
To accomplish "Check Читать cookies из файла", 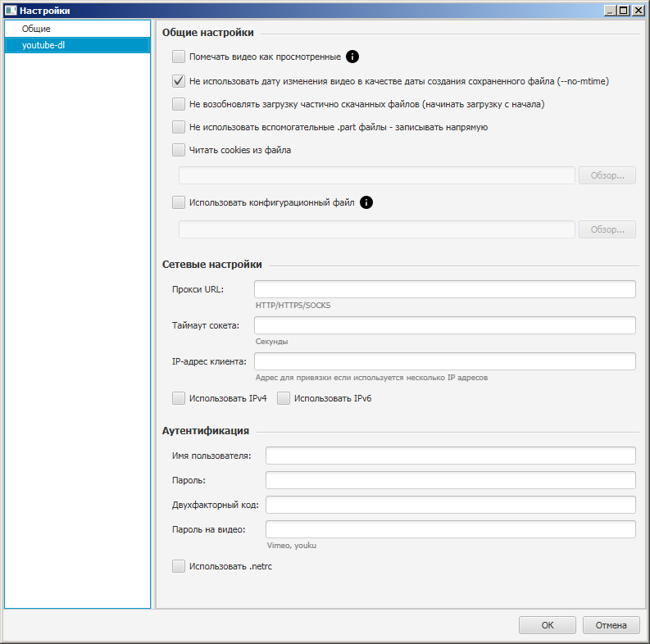I will coord(179,150).
